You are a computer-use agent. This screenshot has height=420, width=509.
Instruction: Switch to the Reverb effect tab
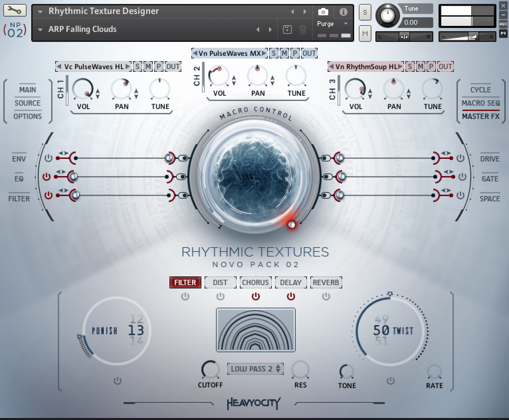click(326, 282)
